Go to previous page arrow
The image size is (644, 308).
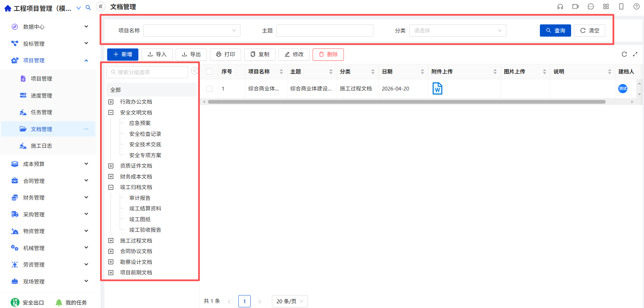pos(229,301)
